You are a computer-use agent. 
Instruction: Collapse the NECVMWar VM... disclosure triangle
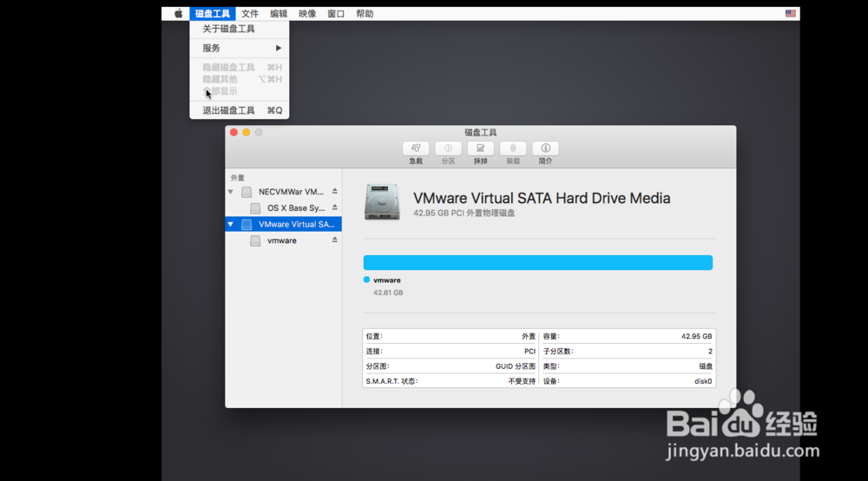231,192
